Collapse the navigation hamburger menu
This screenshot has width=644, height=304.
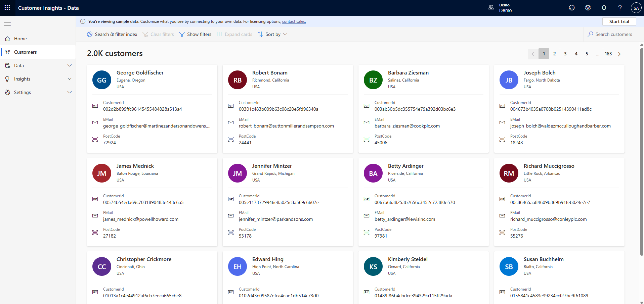pos(7,24)
